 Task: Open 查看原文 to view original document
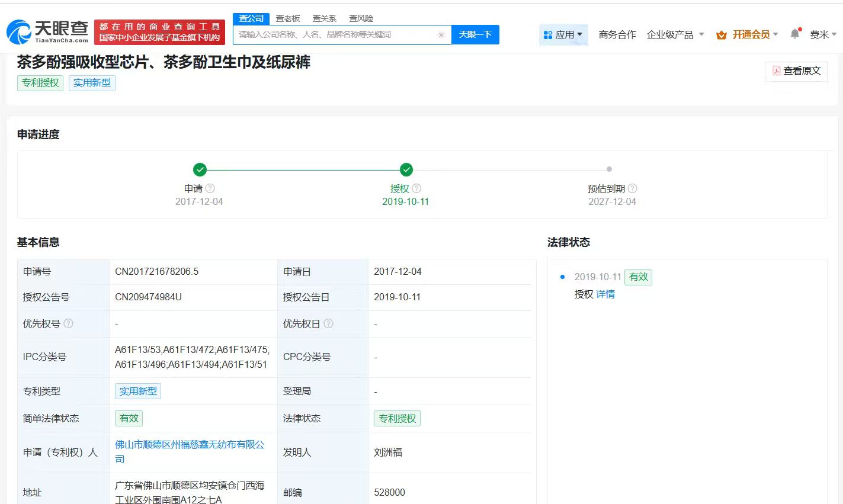point(796,70)
